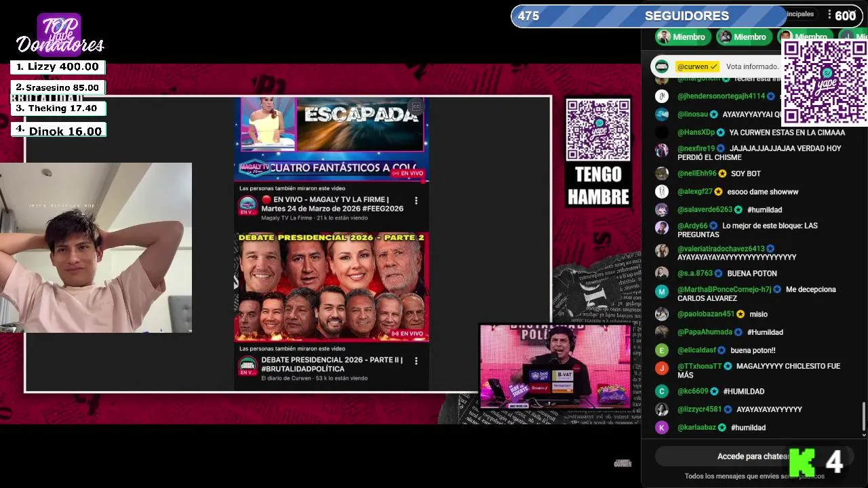This screenshot has width=868, height=488.
Task: Click the captions CC icon on ESCAPADA video
Action: click(416, 106)
